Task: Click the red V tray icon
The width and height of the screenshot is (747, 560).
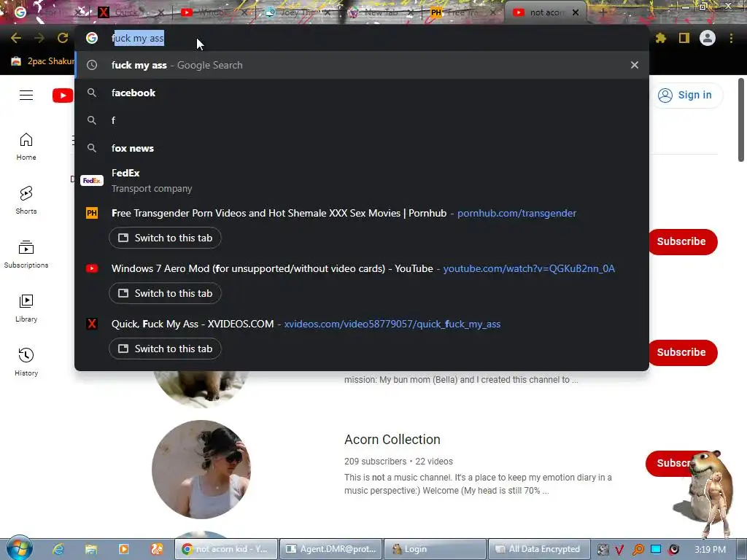Action: 619,550
